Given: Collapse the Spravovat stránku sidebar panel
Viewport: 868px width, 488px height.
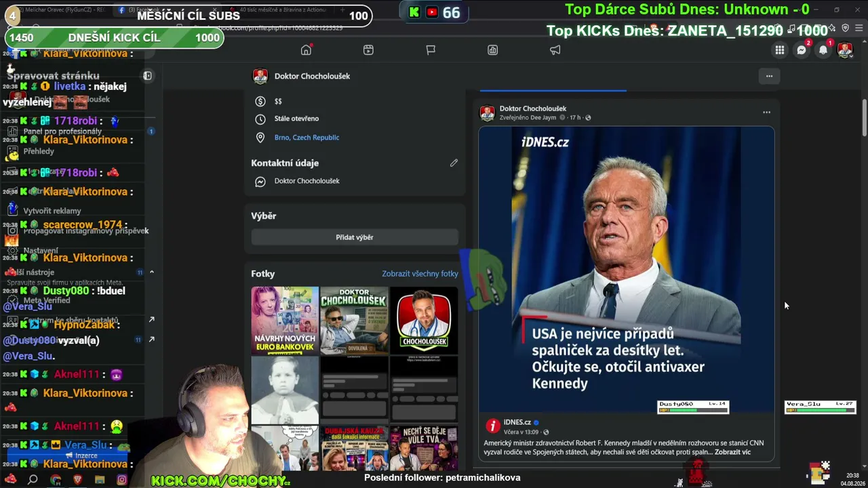Looking at the screenshot, I should coord(147,76).
